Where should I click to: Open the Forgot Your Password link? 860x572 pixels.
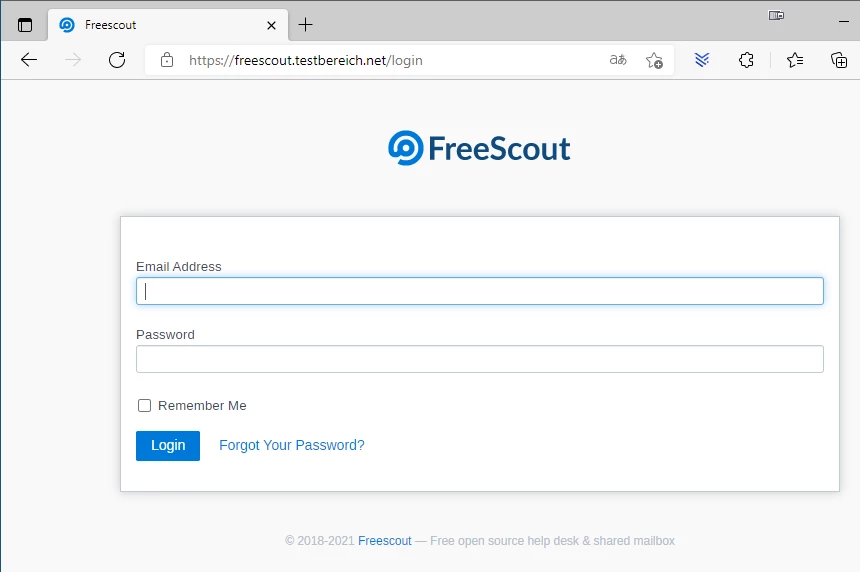tap(292, 445)
